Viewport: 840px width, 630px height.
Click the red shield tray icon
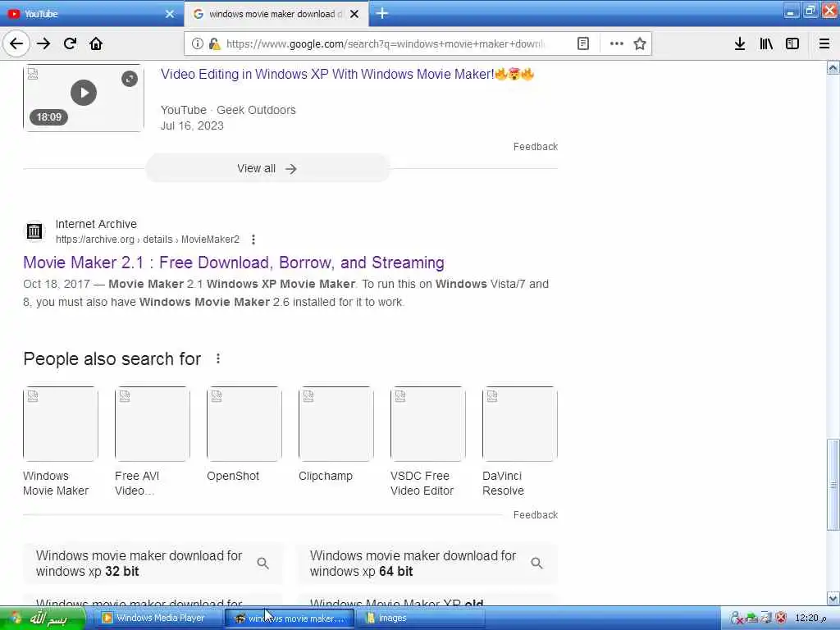(x=781, y=618)
